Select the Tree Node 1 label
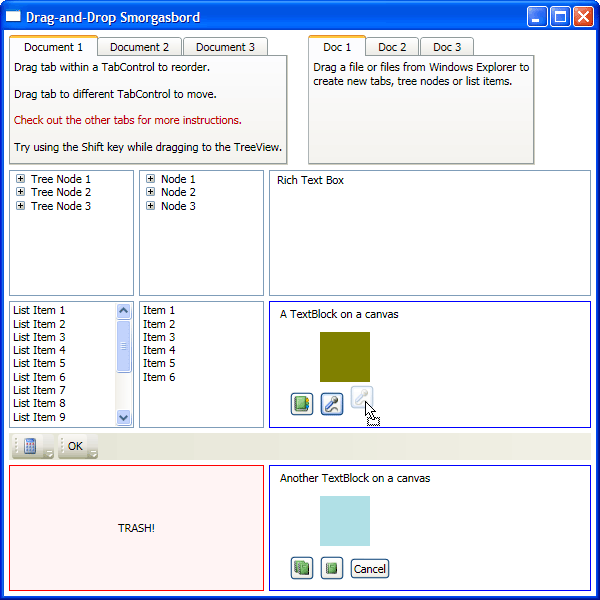This screenshot has width=600, height=600. tap(61, 179)
